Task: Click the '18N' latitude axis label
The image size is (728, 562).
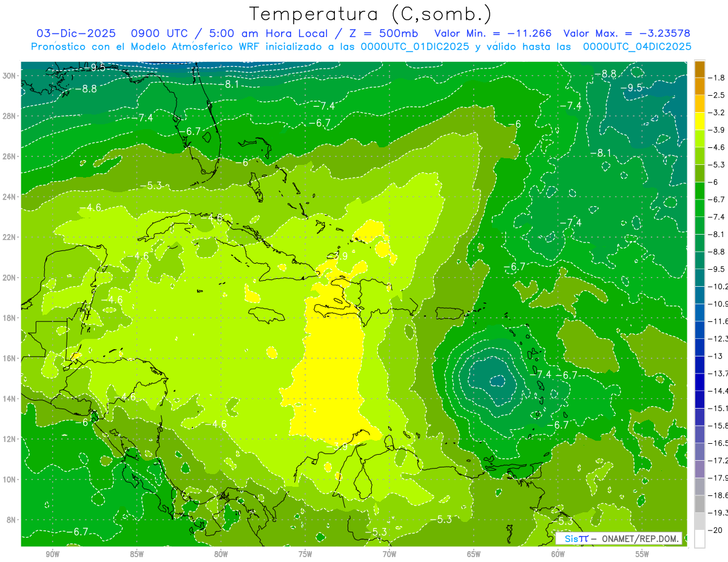Action: pyautogui.click(x=10, y=318)
